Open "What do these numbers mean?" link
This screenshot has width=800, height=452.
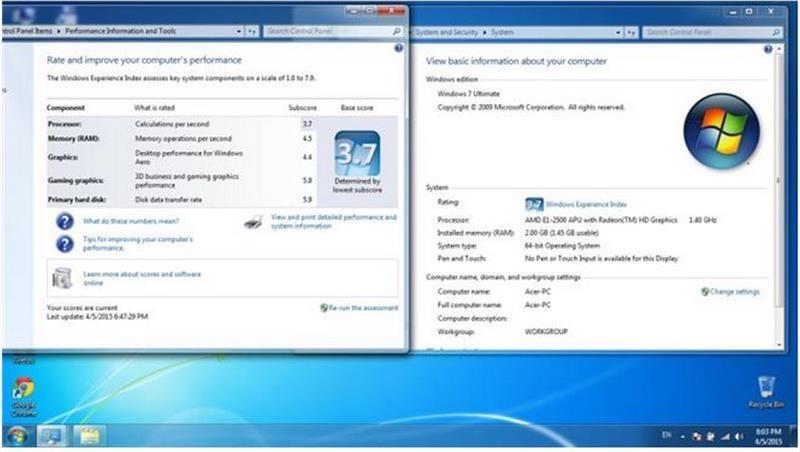point(131,221)
